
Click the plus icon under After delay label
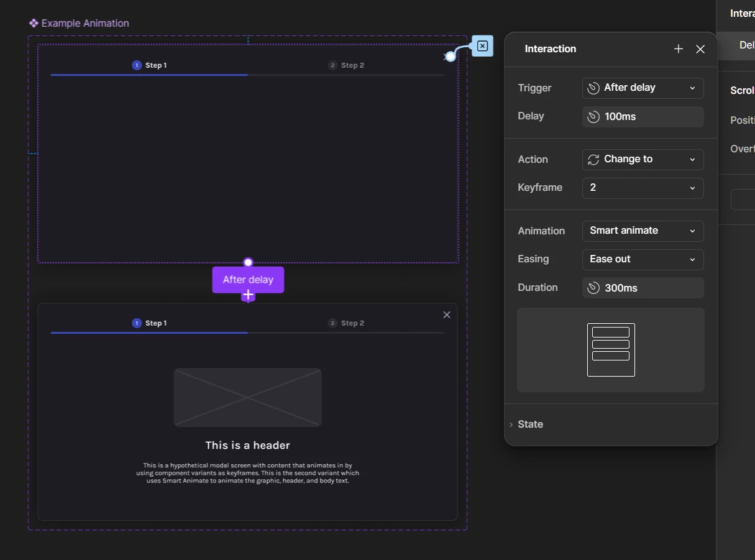pyautogui.click(x=248, y=295)
